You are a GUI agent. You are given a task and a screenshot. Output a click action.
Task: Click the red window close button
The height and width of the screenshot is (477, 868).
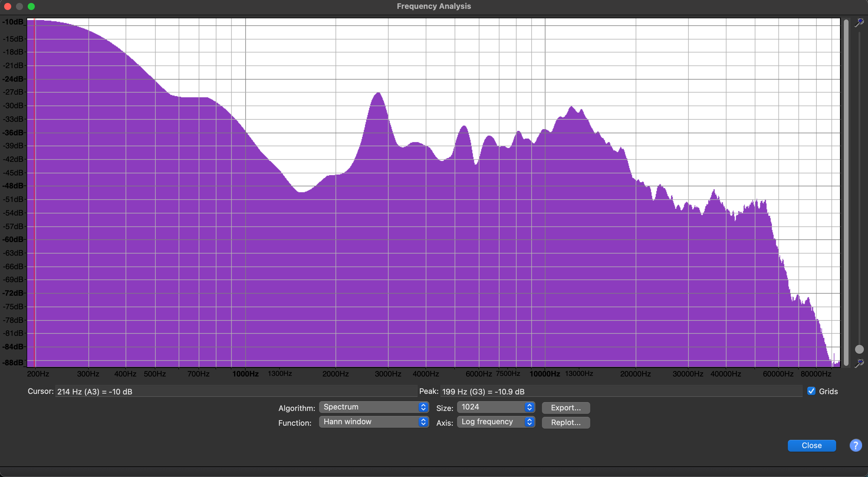point(8,6)
